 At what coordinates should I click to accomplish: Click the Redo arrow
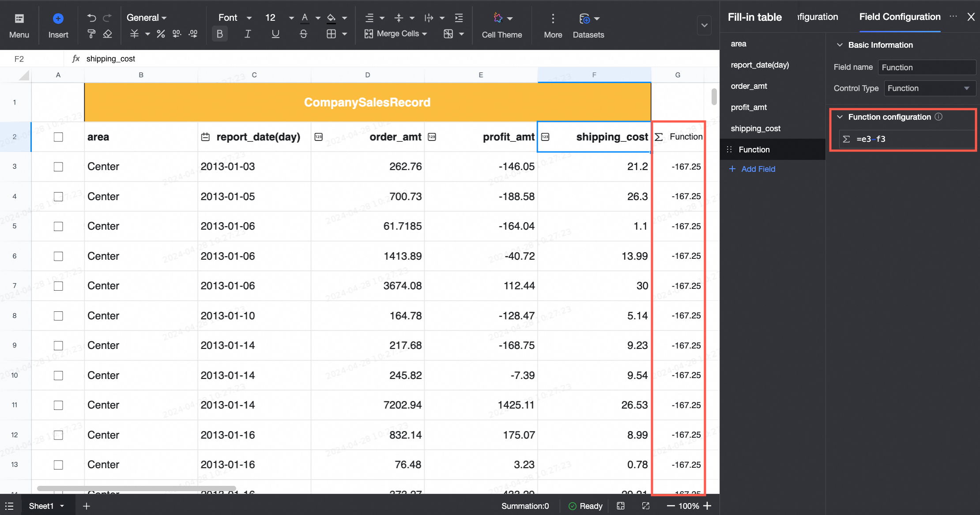pyautogui.click(x=107, y=18)
